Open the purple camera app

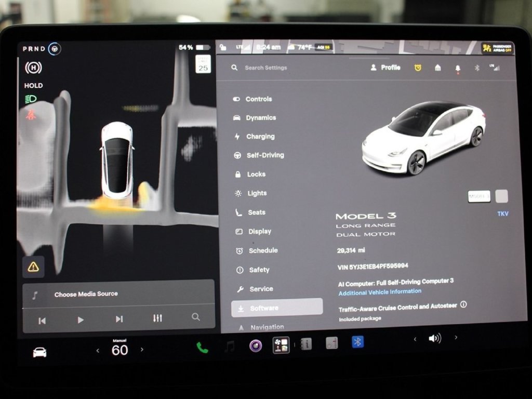256,345
